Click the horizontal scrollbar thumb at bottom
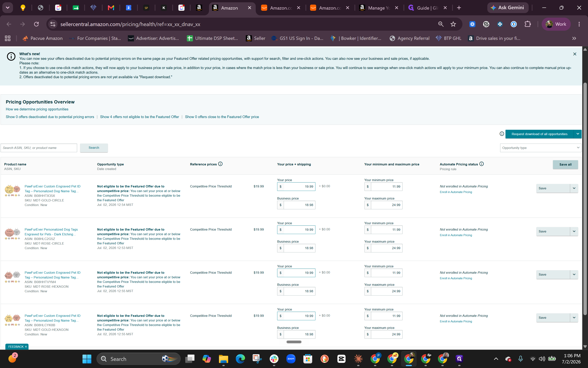588x368 pixels. pos(294,342)
